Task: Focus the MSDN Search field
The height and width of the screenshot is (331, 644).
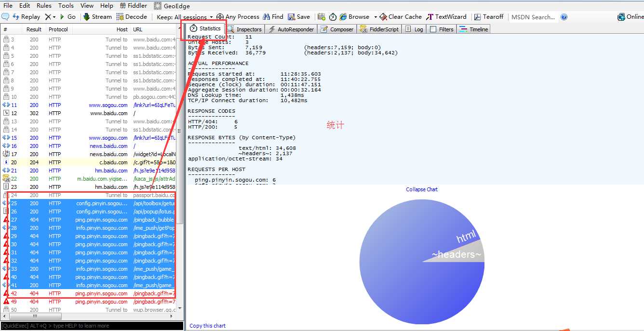Action: click(x=534, y=17)
